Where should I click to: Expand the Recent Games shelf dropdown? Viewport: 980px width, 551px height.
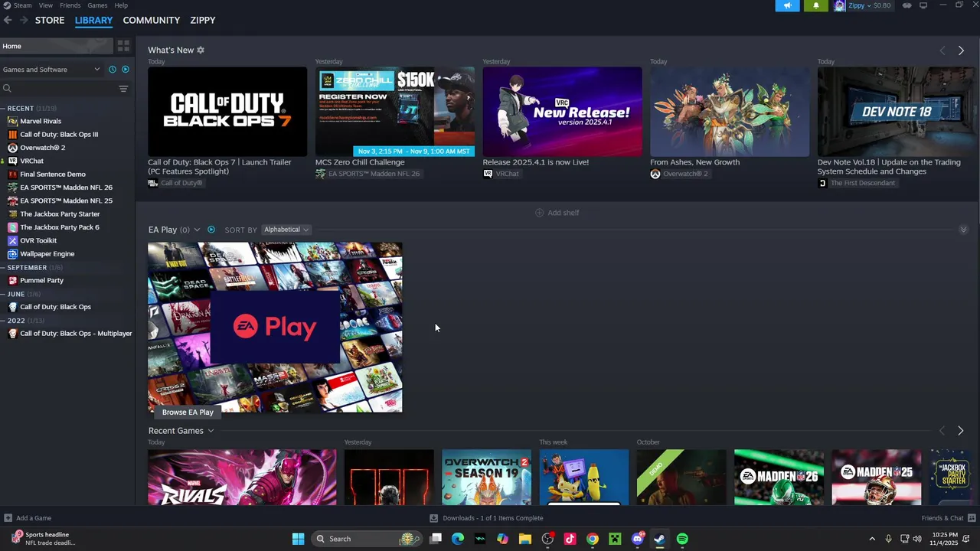coord(211,431)
